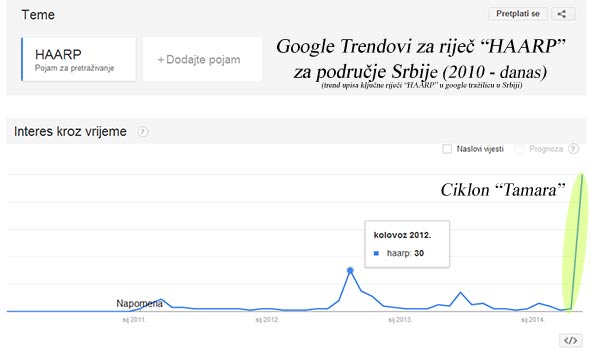Select the kolovoz 2012 peak data point
The height and width of the screenshot is (360, 590).
pyautogui.click(x=350, y=270)
